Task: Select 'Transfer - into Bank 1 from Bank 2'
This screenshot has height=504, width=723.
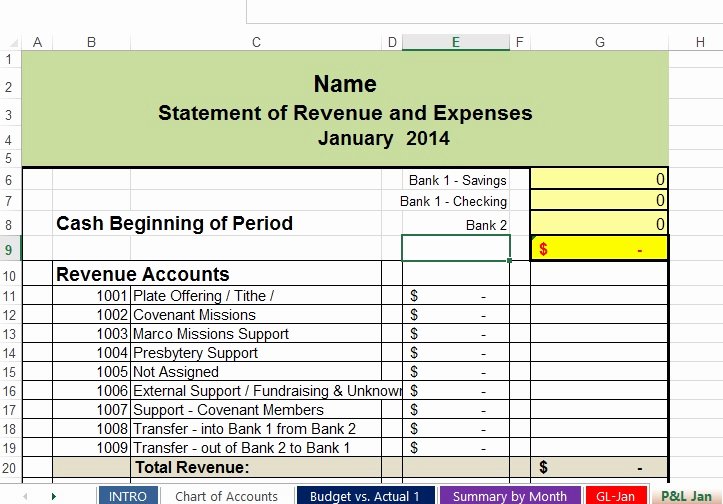Action: [256, 429]
